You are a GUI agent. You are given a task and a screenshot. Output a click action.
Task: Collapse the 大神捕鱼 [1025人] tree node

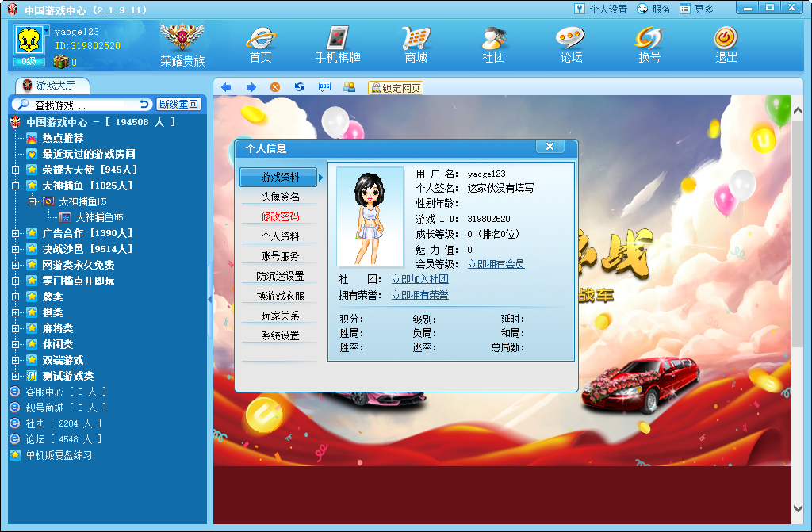[x=16, y=186]
